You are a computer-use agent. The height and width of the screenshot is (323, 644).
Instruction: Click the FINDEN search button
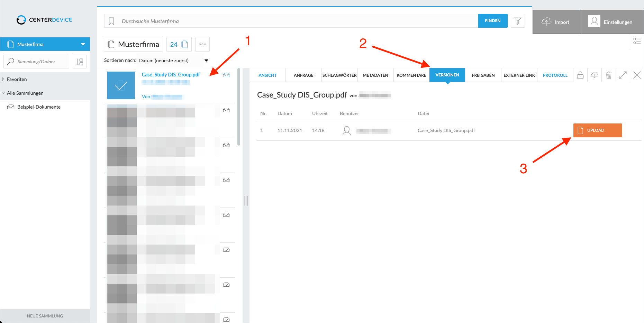tap(492, 21)
